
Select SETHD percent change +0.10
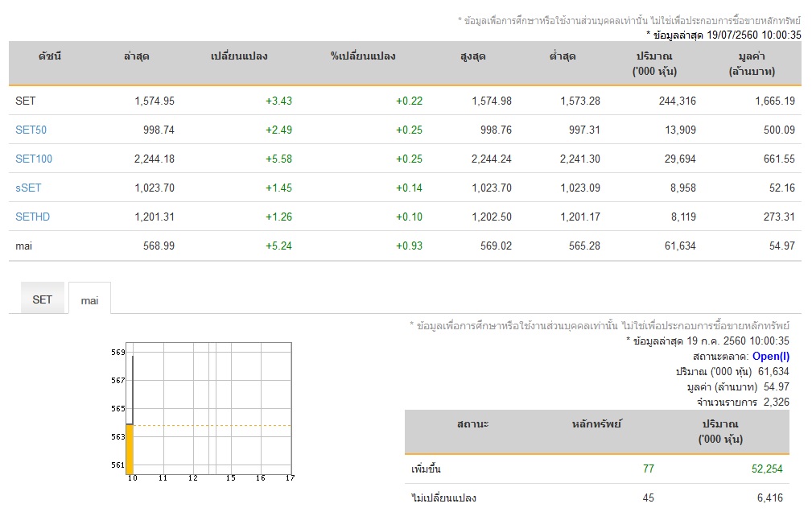tap(409, 217)
